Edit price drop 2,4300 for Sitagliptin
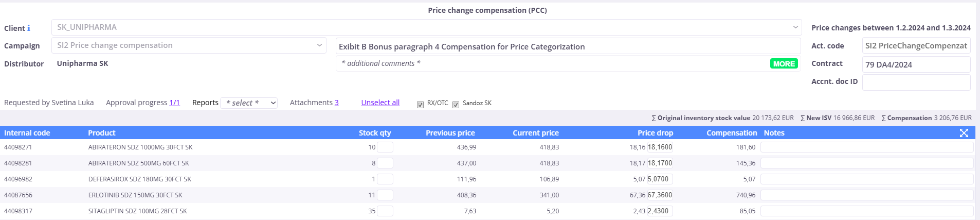 coord(660,211)
